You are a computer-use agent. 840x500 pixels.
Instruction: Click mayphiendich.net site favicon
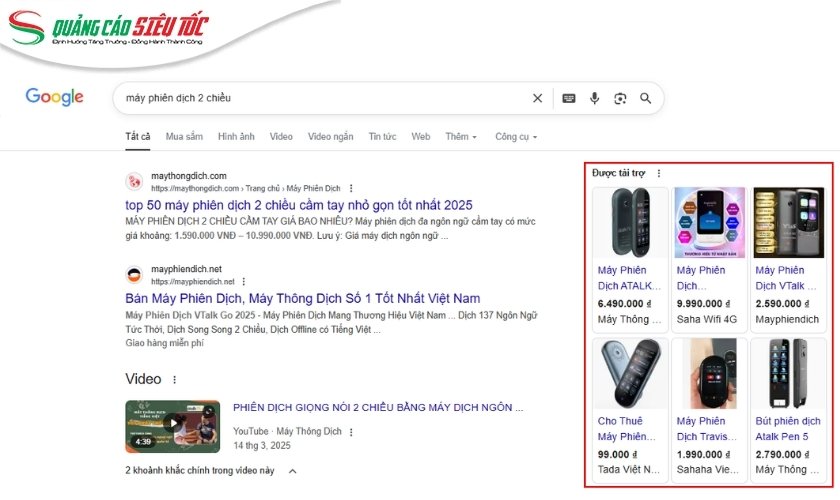134,275
